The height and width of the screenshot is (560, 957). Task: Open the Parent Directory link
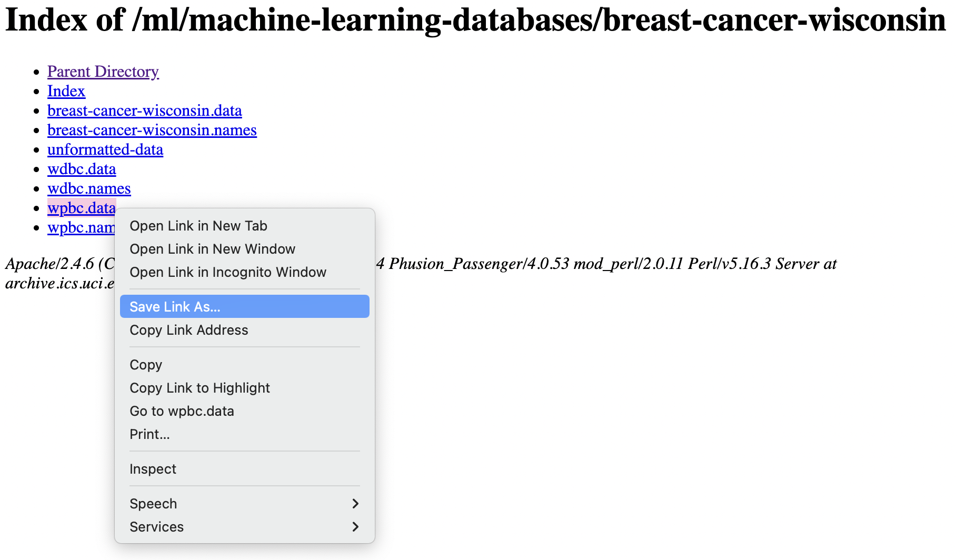pos(103,72)
